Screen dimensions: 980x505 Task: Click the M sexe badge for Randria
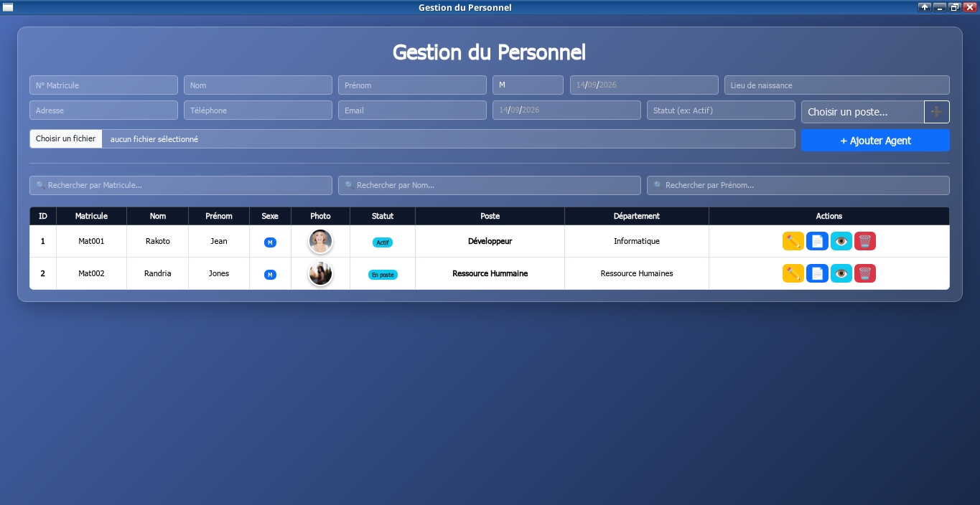click(270, 275)
